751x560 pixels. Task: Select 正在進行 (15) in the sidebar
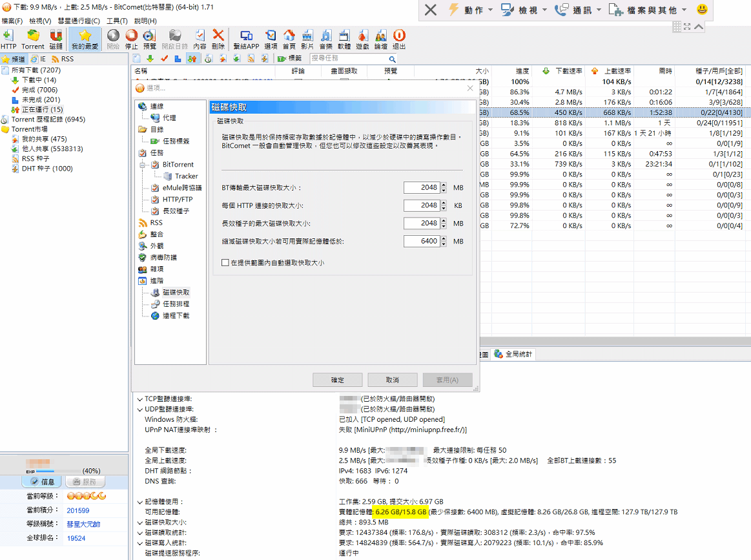(42, 110)
